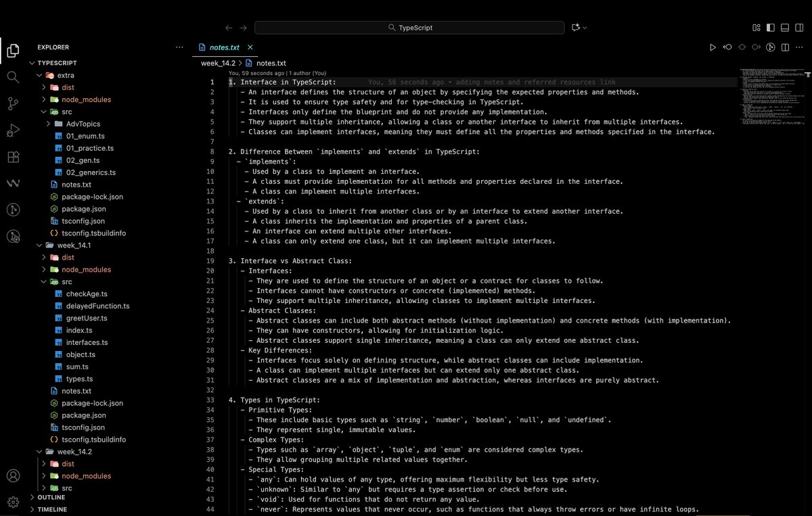Viewport: 812px width, 516px height.
Task: Open delayedFunction.ts file
Action: tap(97, 306)
